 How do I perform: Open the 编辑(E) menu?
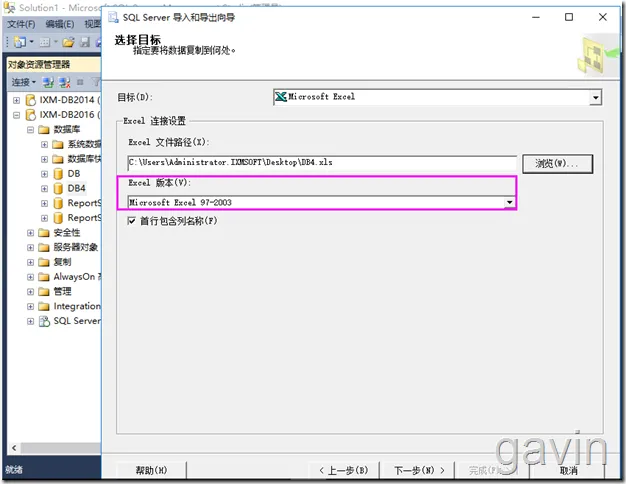pos(59,24)
